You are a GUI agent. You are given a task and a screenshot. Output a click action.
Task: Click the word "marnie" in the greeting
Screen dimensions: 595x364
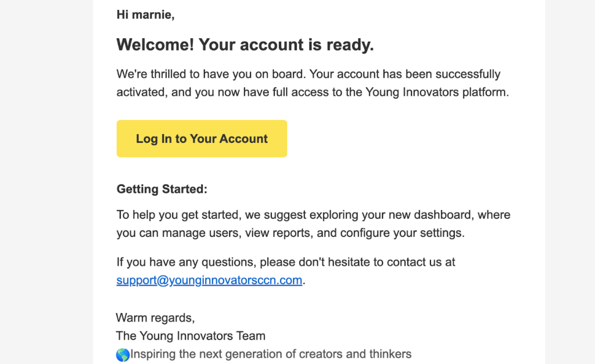click(152, 15)
